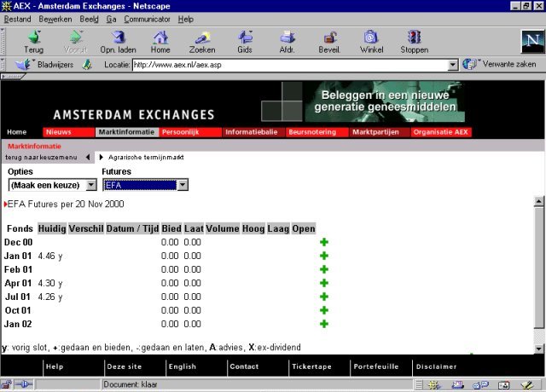Open the Bladwijzers bookmarks icon
This screenshot has height=392, width=546.
(x=23, y=65)
